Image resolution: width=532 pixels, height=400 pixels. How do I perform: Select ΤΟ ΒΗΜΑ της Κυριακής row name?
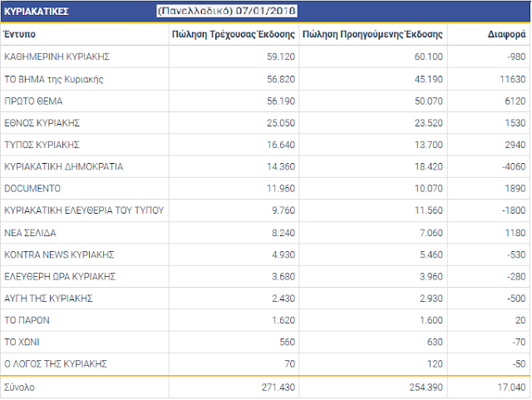coord(53,79)
